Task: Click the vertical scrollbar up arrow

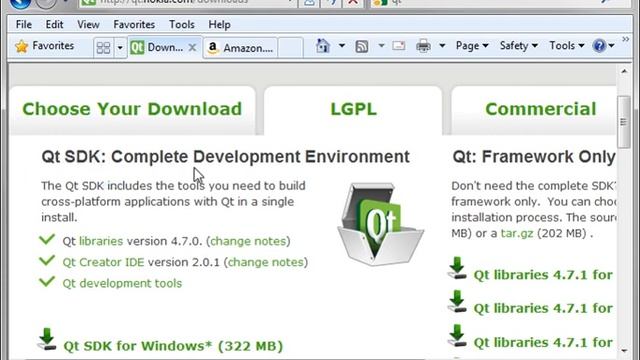Action: pyautogui.click(x=624, y=71)
